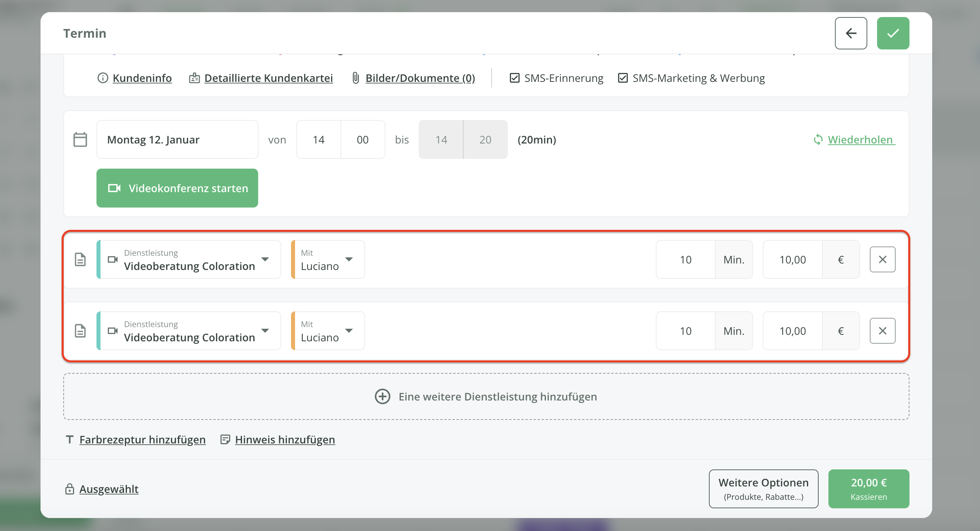The image size is (980, 531).
Task: Confirm appointment with green checkmark button
Action: click(893, 33)
